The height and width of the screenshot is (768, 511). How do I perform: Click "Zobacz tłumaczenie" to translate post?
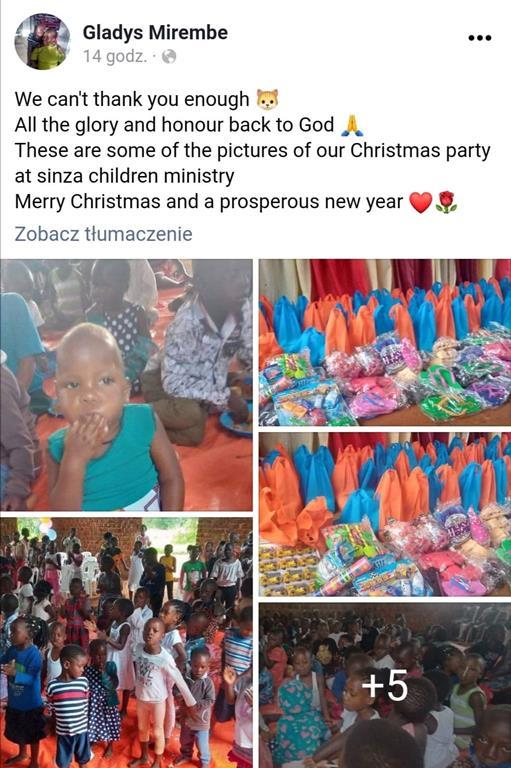103,234
